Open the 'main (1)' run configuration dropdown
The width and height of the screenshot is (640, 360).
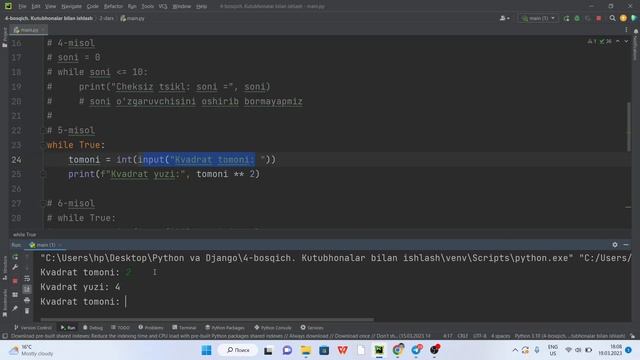pyautogui.click(x=538, y=18)
